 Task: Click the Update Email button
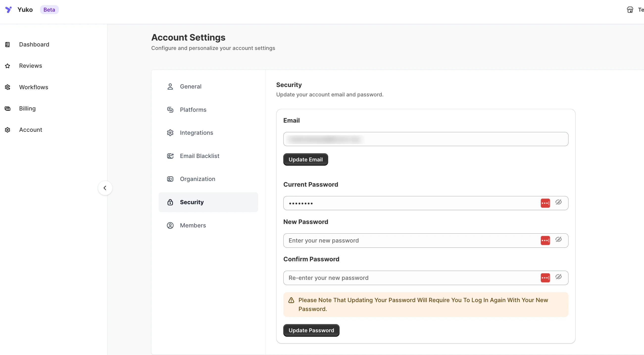pyautogui.click(x=305, y=159)
